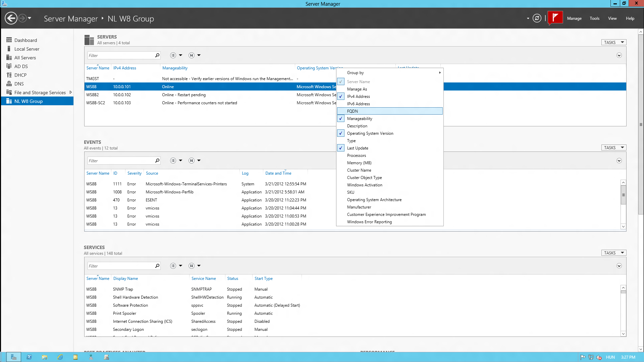Click the AD DS role icon
Image resolution: width=644 pixels, height=362 pixels.
tap(9, 66)
